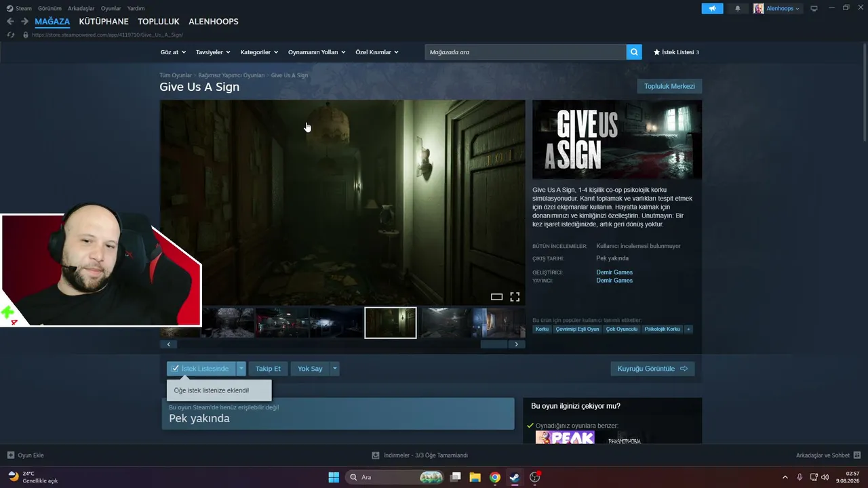Open the Steam menu

pyautogui.click(x=19, y=9)
